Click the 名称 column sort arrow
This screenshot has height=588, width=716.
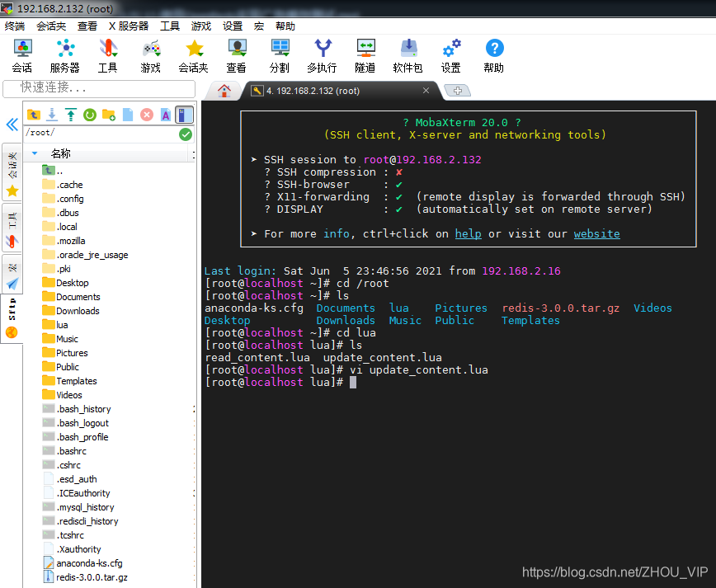35,153
